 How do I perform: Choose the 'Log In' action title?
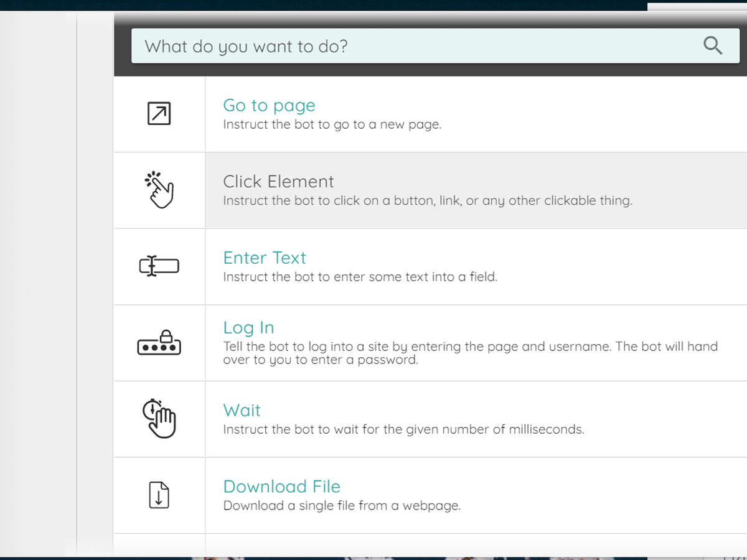(x=248, y=328)
